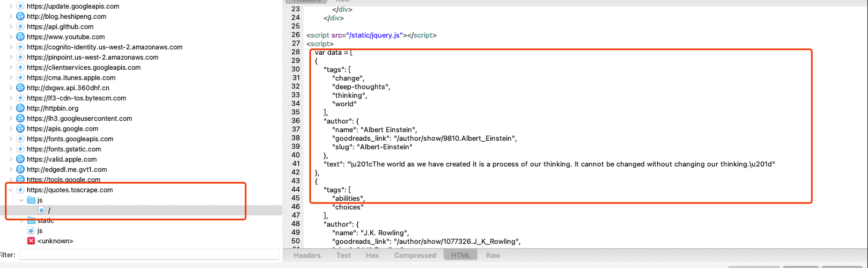
Task: Switch to the bottom Raw view tab
Action: pos(493,256)
